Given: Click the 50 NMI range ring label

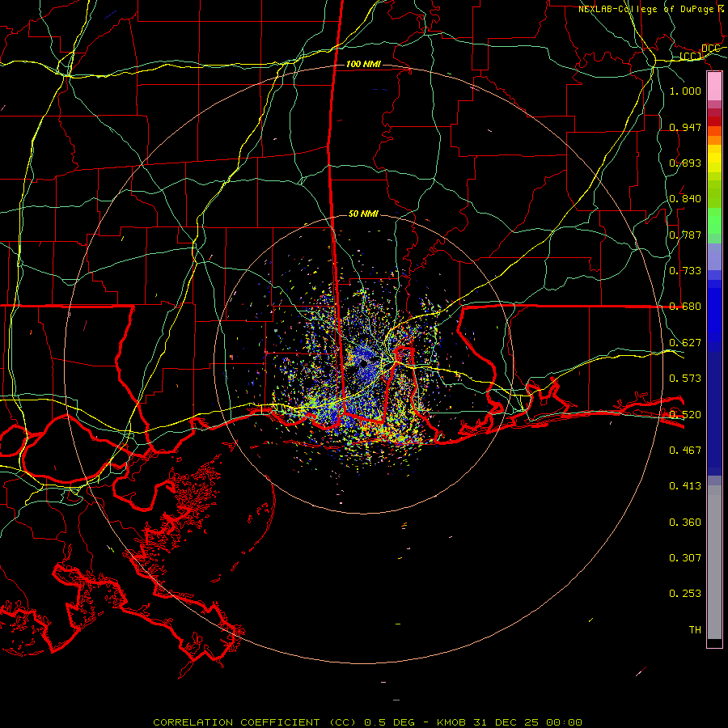Looking at the screenshot, I should tap(363, 214).
